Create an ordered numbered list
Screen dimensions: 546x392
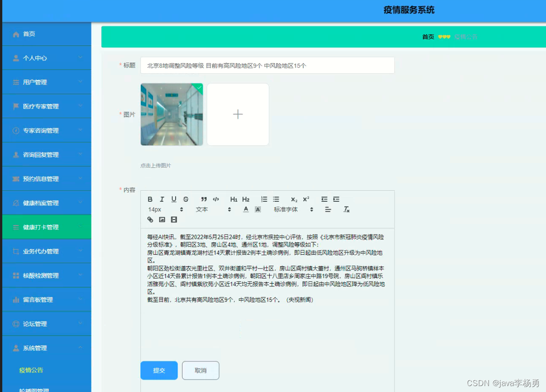[264, 199]
